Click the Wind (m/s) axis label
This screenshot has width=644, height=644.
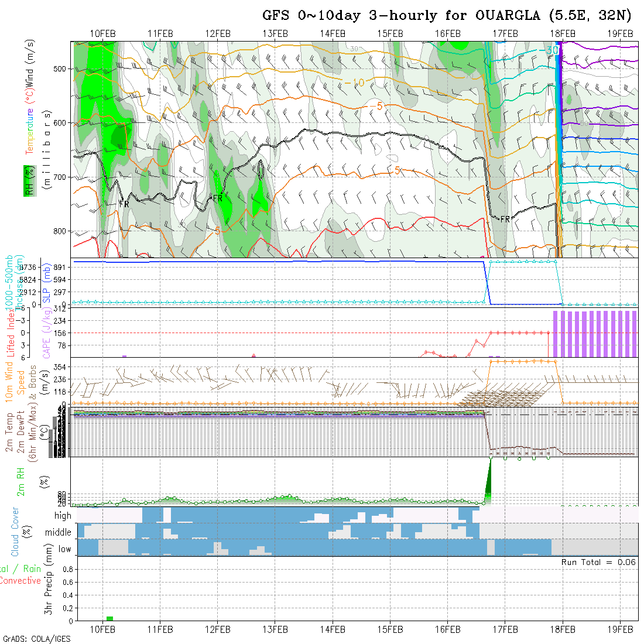[30, 63]
